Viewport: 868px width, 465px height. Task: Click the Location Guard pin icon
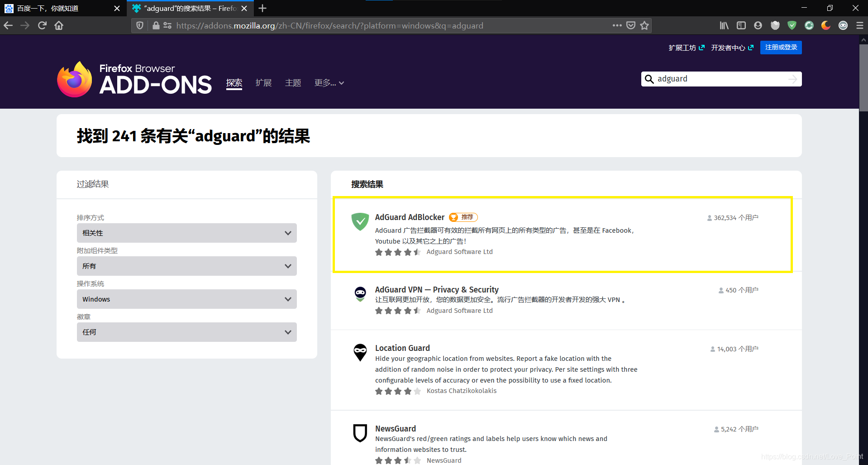360,352
